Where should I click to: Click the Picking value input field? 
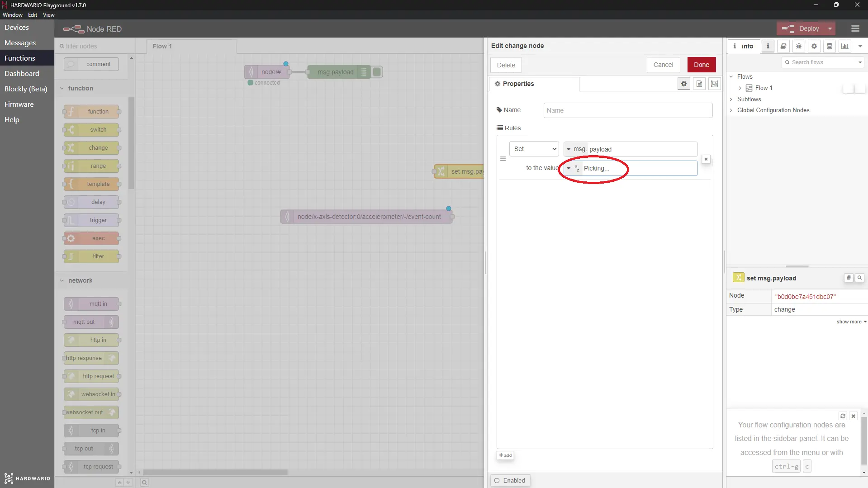coord(639,168)
